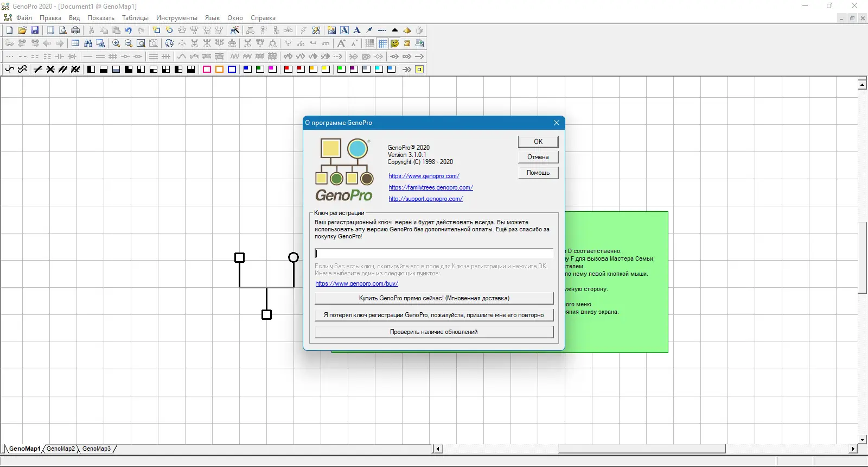Select the dashed line drawing tool
The image size is (868, 467).
(382, 30)
